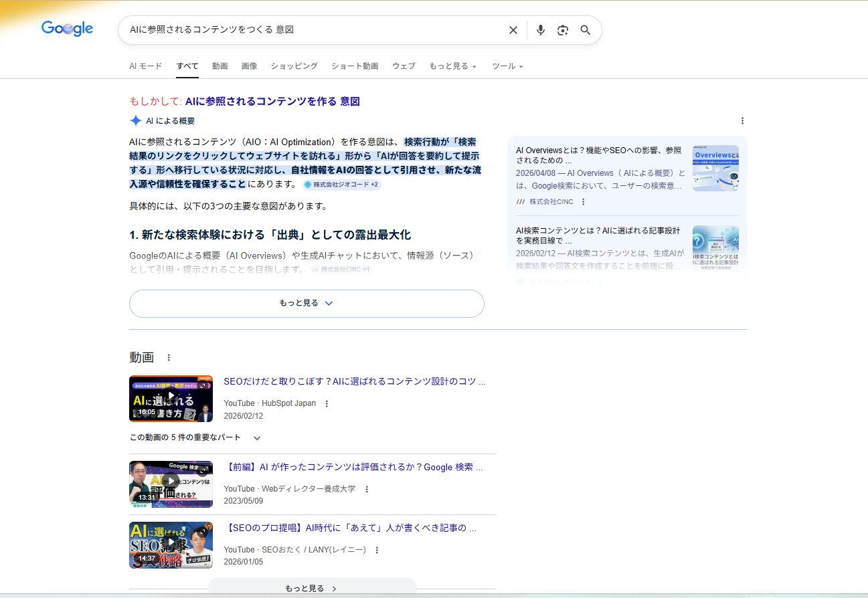Click the Google logo to go home
Image resolution: width=868 pixels, height=598 pixels.
coord(67,29)
